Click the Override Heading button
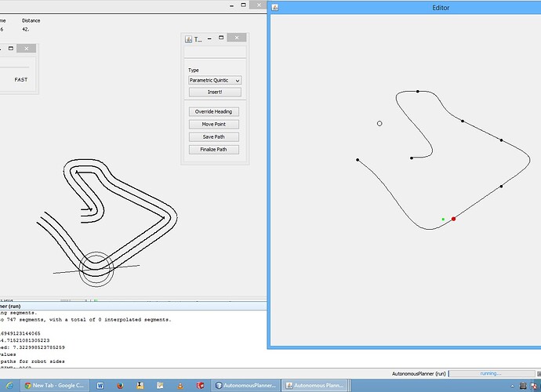The width and height of the screenshot is (541, 392). tap(213, 112)
